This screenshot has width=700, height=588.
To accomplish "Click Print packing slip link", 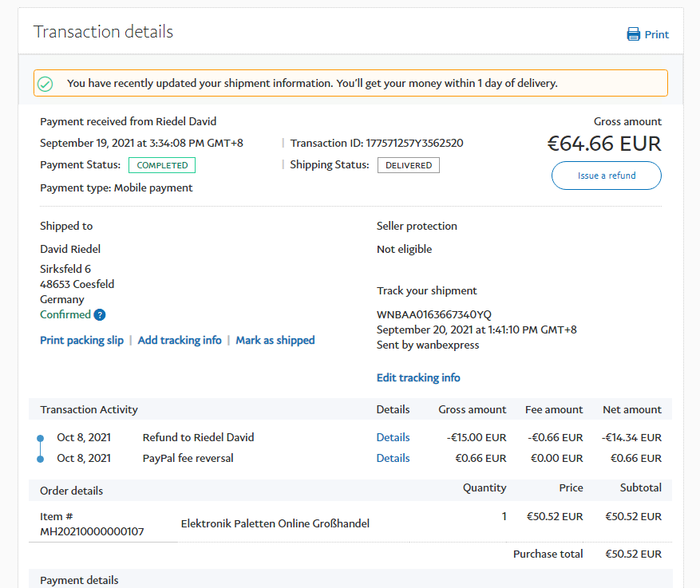I will pyautogui.click(x=81, y=340).
